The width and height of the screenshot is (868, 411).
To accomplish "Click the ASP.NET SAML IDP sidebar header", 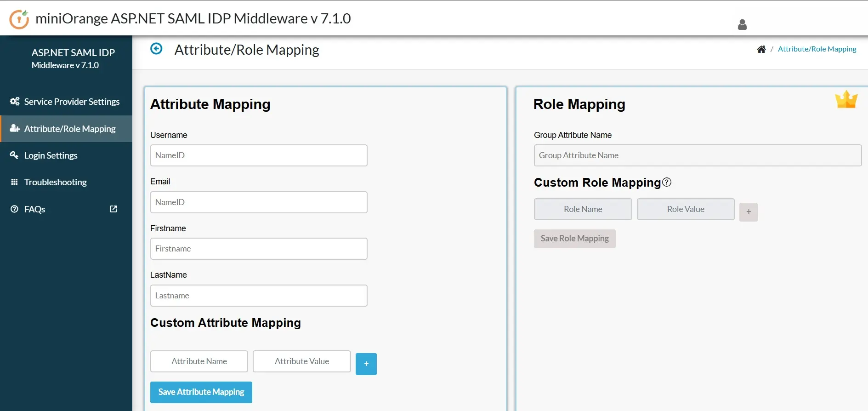I will (73, 58).
